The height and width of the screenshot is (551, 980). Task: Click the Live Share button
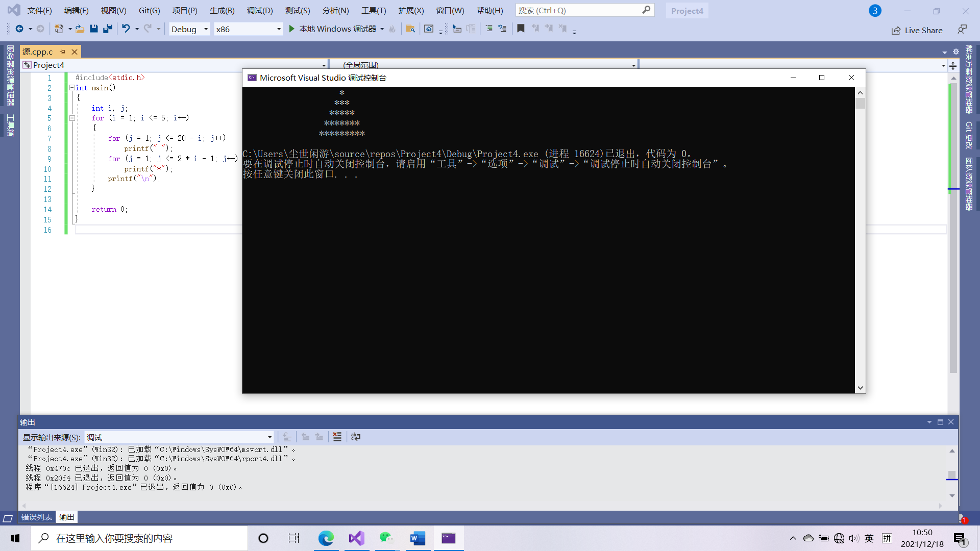tap(917, 30)
